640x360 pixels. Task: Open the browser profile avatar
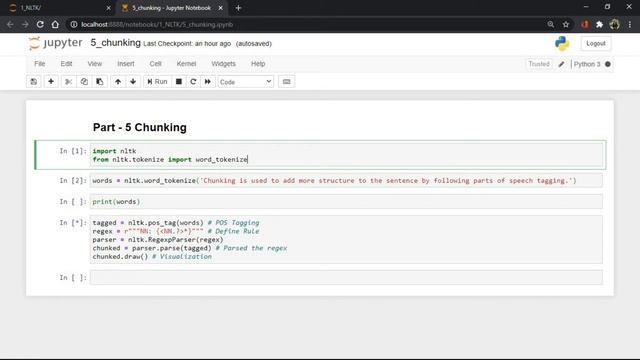click(x=614, y=24)
